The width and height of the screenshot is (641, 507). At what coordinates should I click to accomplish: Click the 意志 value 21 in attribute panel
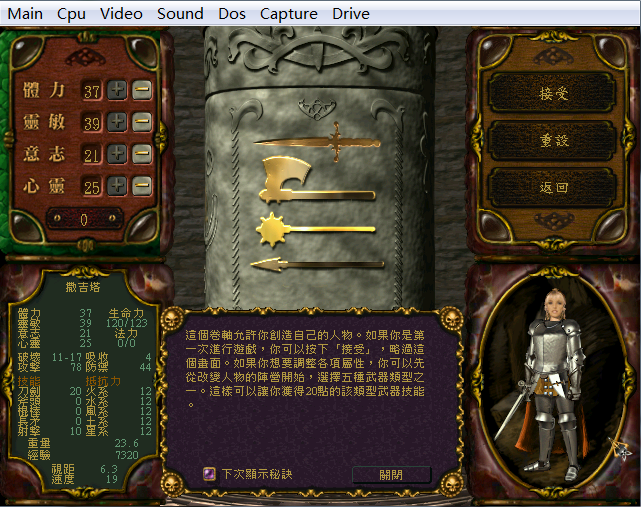(92, 155)
